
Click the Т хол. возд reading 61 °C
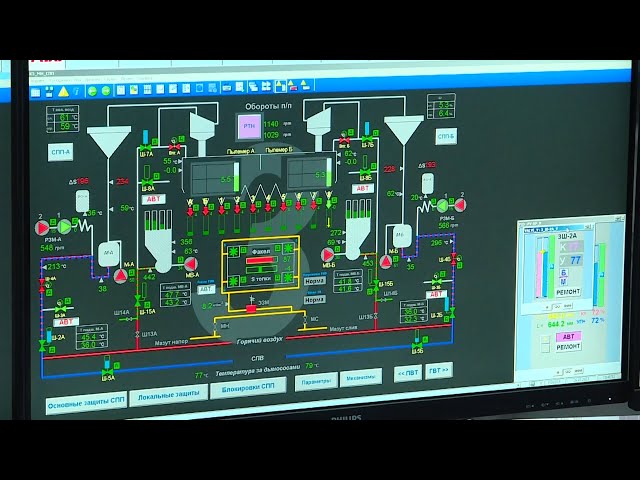pyautogui.click(x=65, y=118)
